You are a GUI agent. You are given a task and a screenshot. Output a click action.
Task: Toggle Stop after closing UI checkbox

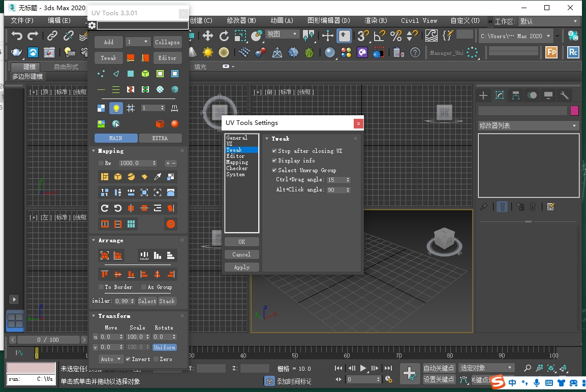coord(274,151)
